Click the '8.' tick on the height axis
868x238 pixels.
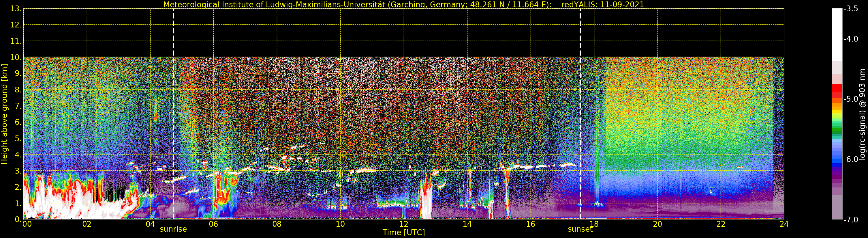point(18,90)
